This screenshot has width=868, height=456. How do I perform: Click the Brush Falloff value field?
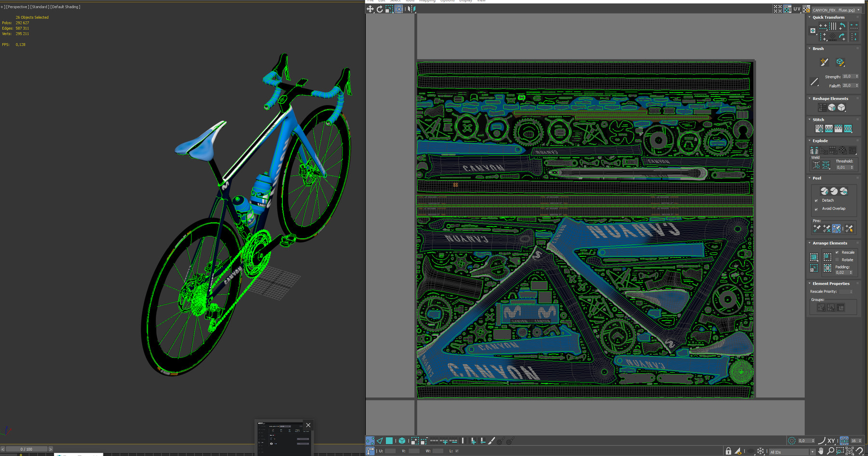pos(850,86)
